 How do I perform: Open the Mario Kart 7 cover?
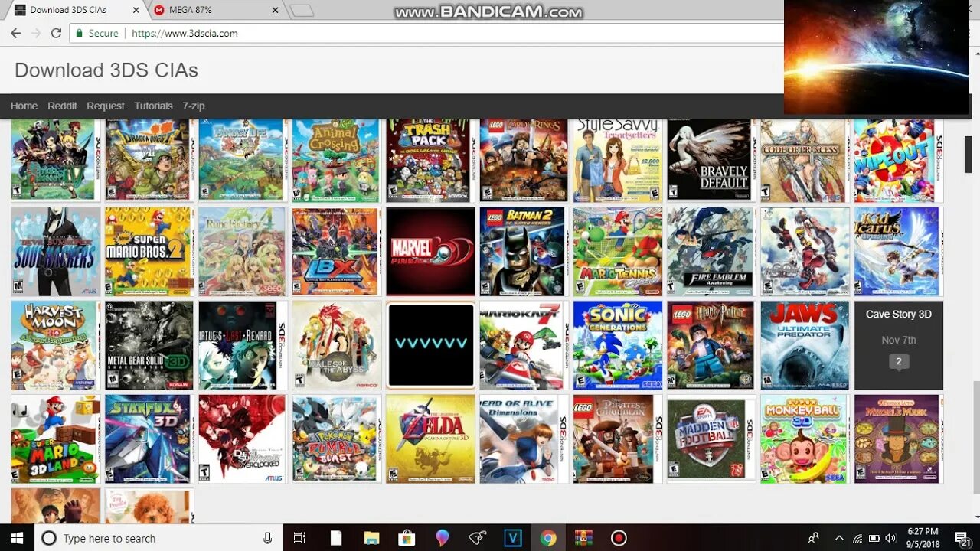[524, 345]
